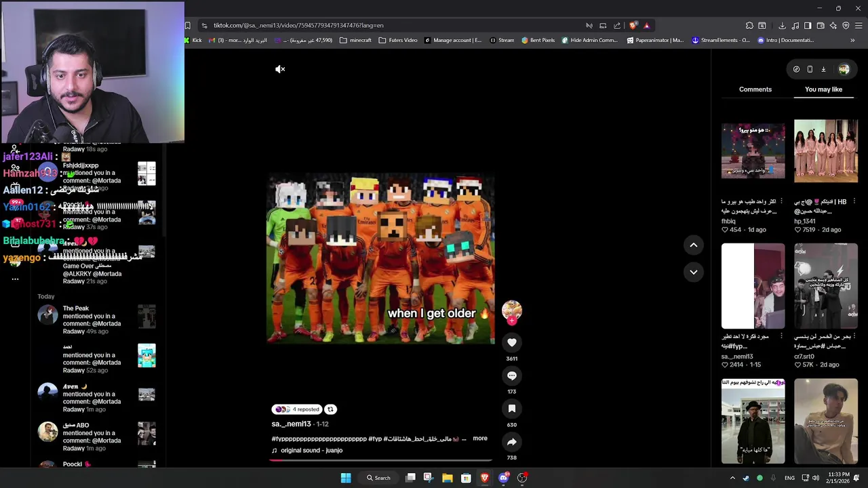The width and height of the screenshot is (868, 488).
Task: Open the minecraft bookmarks folder
Action: [x=355, y=40]
